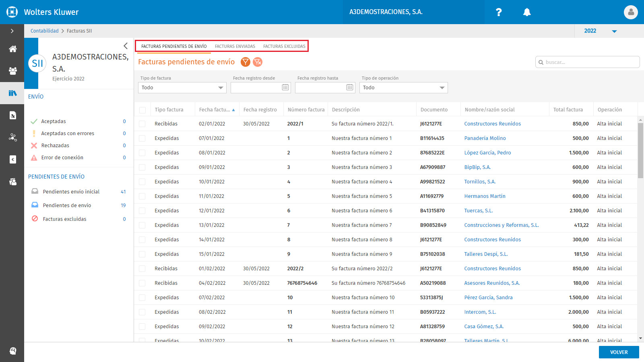Open calendar for Fecha registro desde

pos(285,87)
